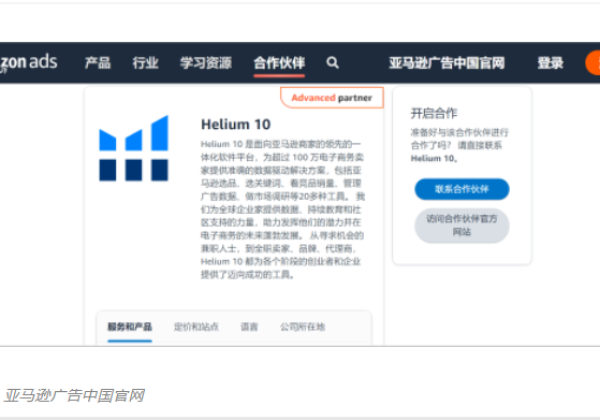The image size is (600, 420).
Task: Switch to the 公司所在地 tab
Action: click(x=303, y=327)
